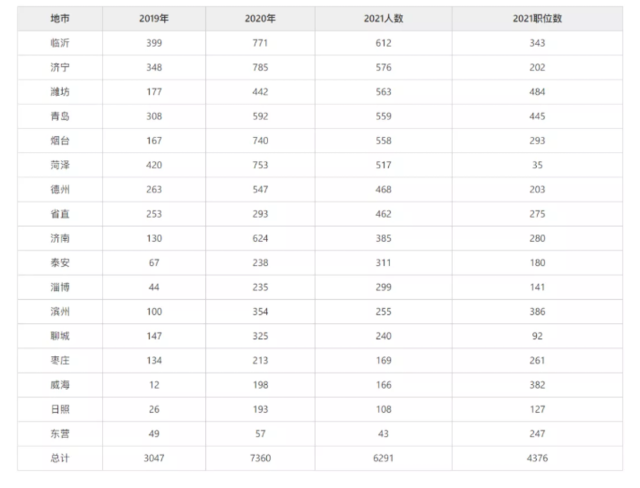
Task: Select the 2019年 column header
Action: (x=154, y=18)
